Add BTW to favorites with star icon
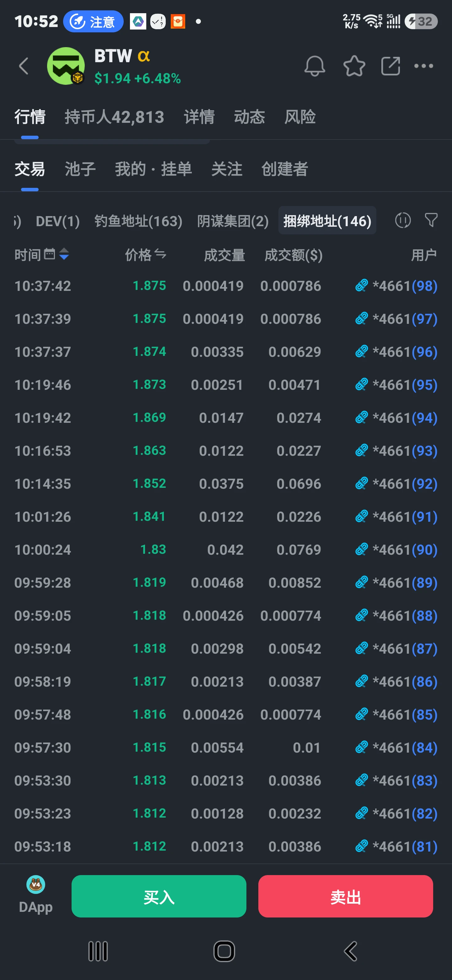Image resolution: width=452 pixels, height=980 pixels. (x=354, y=66)
